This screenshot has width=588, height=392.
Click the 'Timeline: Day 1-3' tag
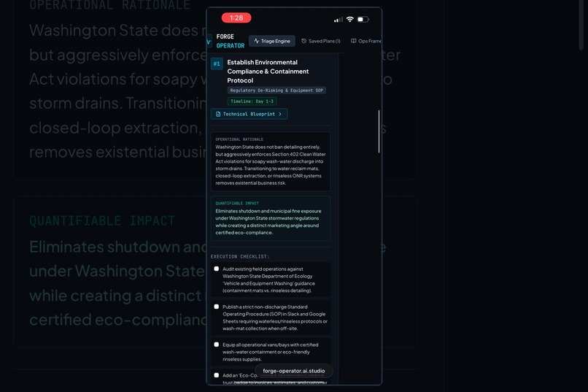pyautogui.click(x=252, y=101)
